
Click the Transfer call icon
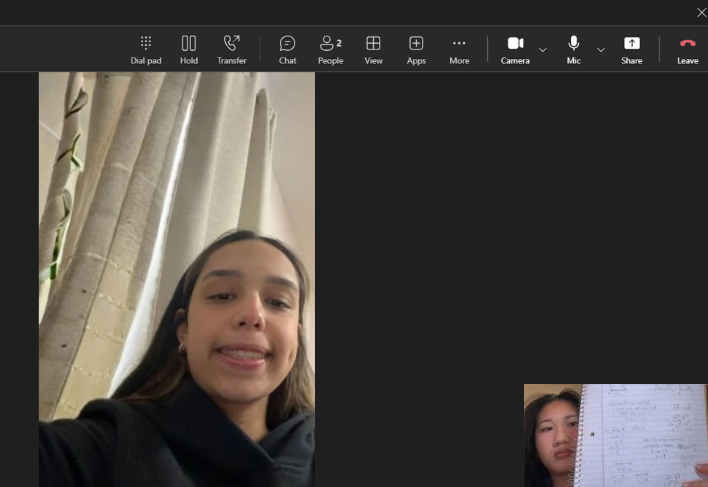pos(231,49)
